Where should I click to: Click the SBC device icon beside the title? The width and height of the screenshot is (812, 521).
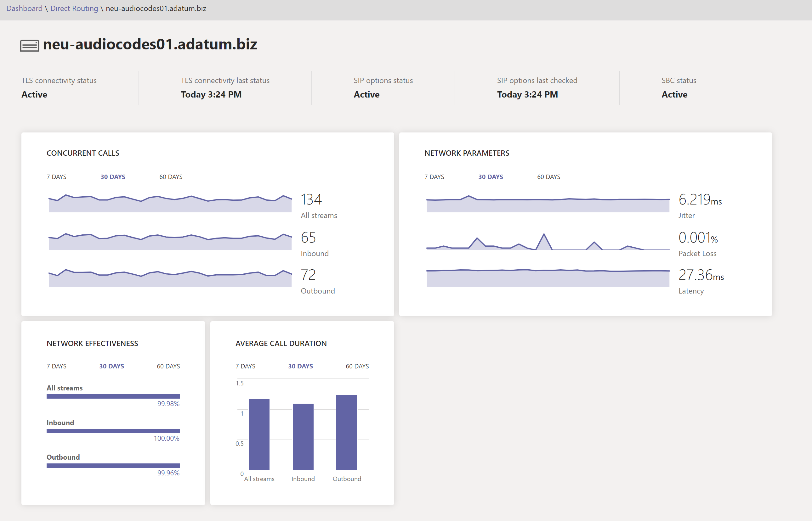tap(30, 46)
